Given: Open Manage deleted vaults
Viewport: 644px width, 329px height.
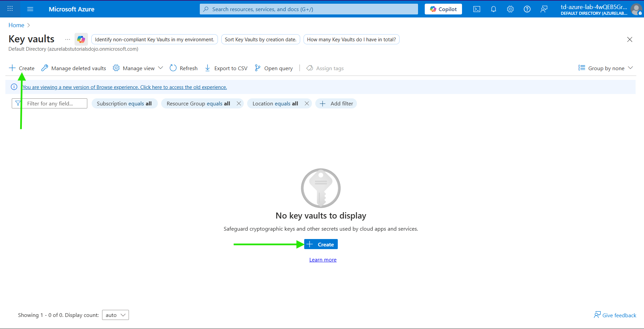Looking at the screenshot, I should pyautogui.click(x=74, y=68).
